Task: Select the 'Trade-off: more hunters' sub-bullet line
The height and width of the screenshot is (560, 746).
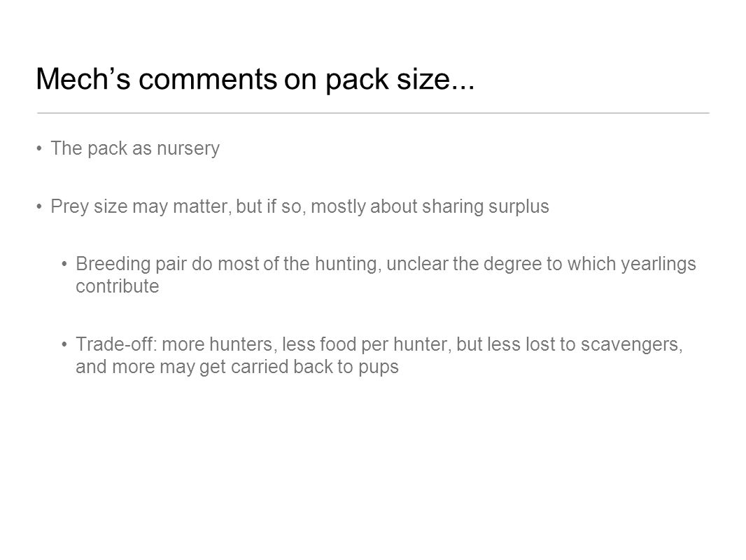Action: click(379, 344)
